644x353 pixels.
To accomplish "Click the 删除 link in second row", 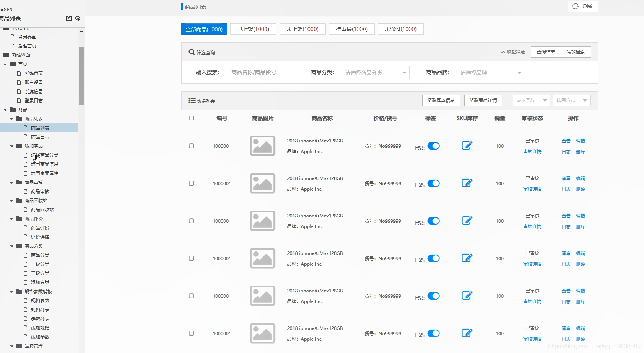I will tap(581, 189).
